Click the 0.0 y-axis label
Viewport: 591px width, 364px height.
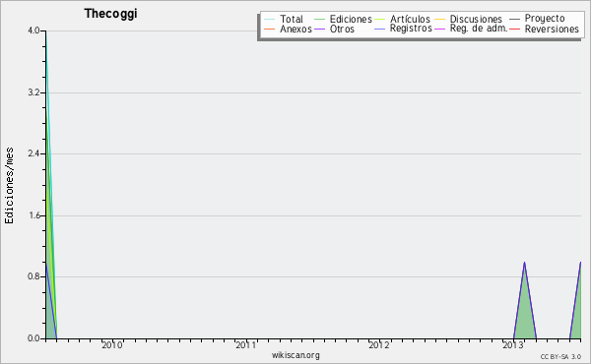(x=33, y=338)
